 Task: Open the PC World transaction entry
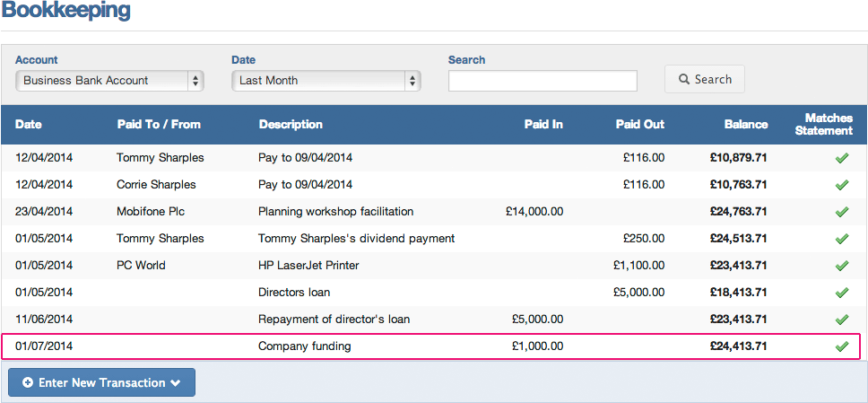434,266
